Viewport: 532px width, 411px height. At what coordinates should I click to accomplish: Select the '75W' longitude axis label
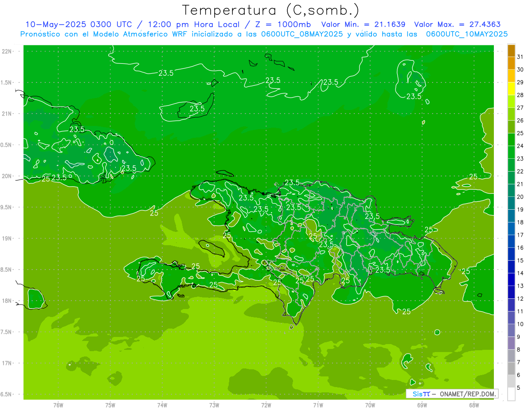point(110,405)
